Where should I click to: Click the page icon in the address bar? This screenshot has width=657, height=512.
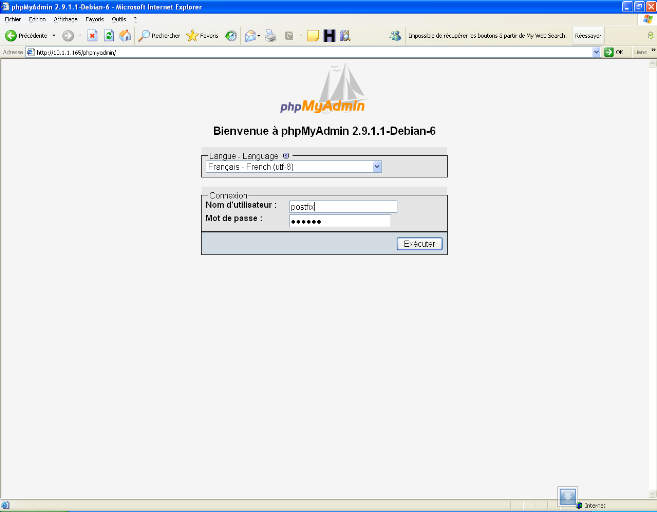pos(31,52)
